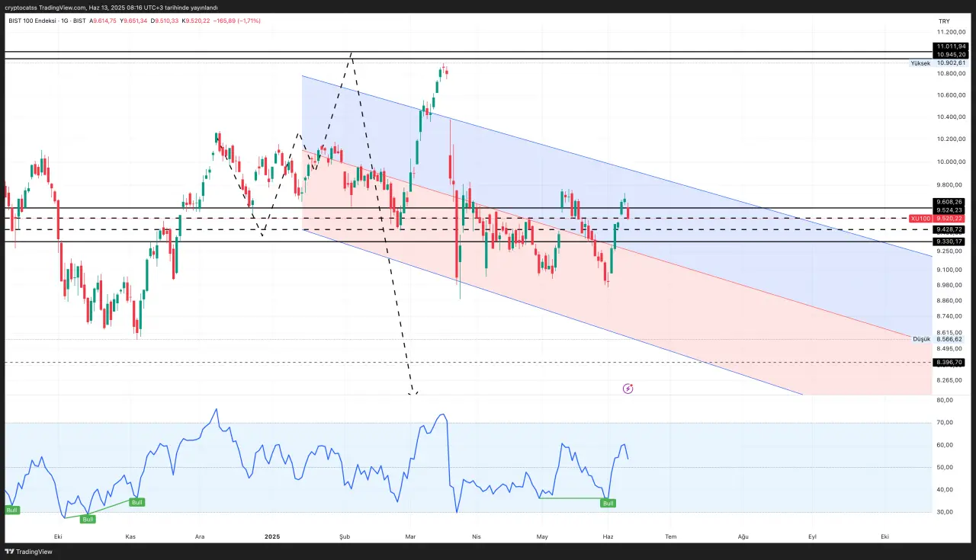
Task: Select the black '10.945,20' price label
Action: click(951, 55)
